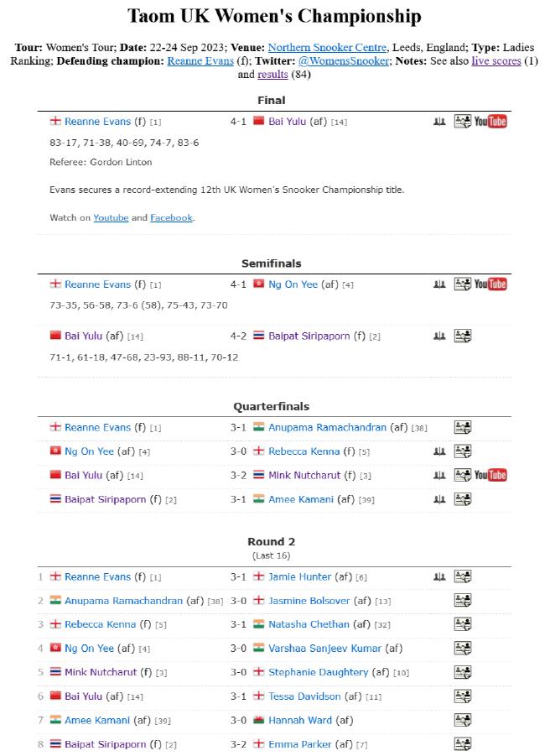Open YouTube icon for Evans vs Ng semifinal
Screen dimensions: 545x756
[490, 284]
